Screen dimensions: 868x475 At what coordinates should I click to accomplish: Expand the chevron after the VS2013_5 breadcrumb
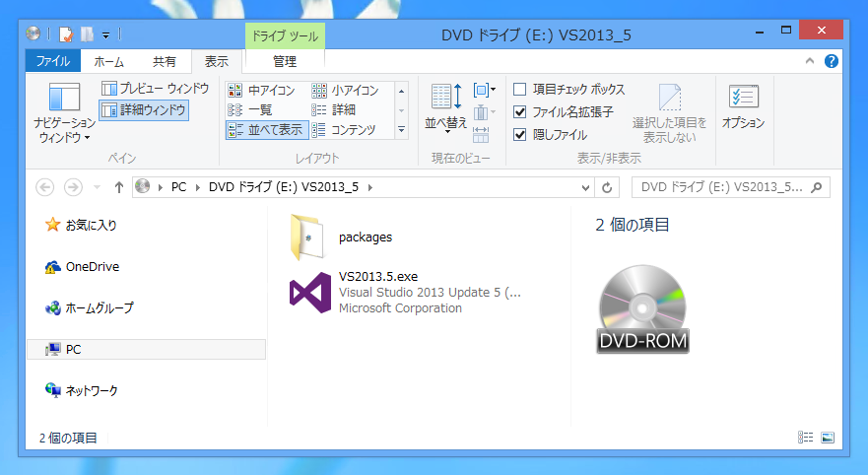pos(369,187)
